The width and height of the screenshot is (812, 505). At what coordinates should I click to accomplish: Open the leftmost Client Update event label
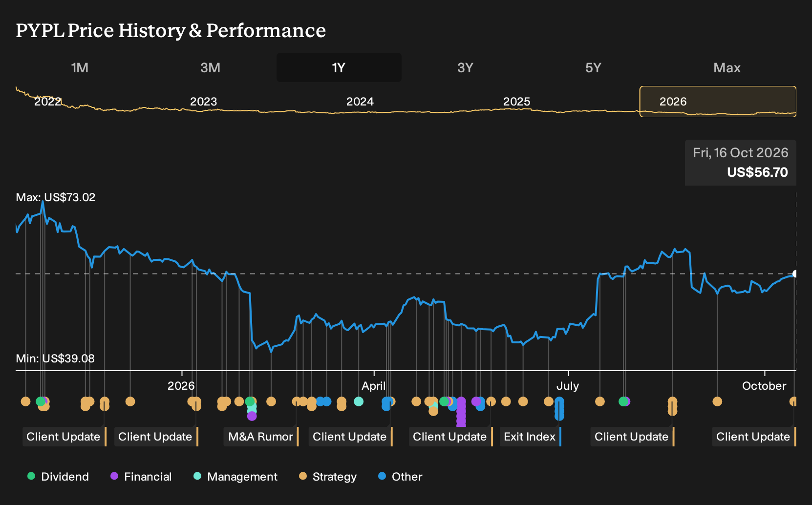pos(64,437)
